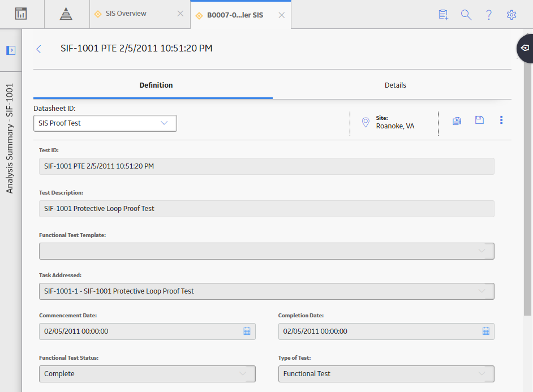Viewport: 533px width, 392px height.
Task: Click the Commencement Date field
Action: (x=147, y=331)
